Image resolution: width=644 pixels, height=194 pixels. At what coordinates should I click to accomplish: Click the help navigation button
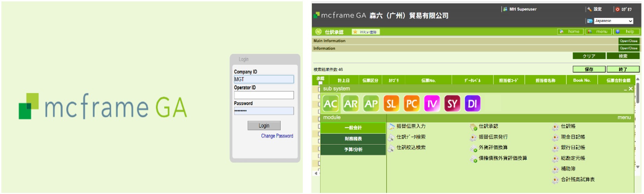click(626, 32)
